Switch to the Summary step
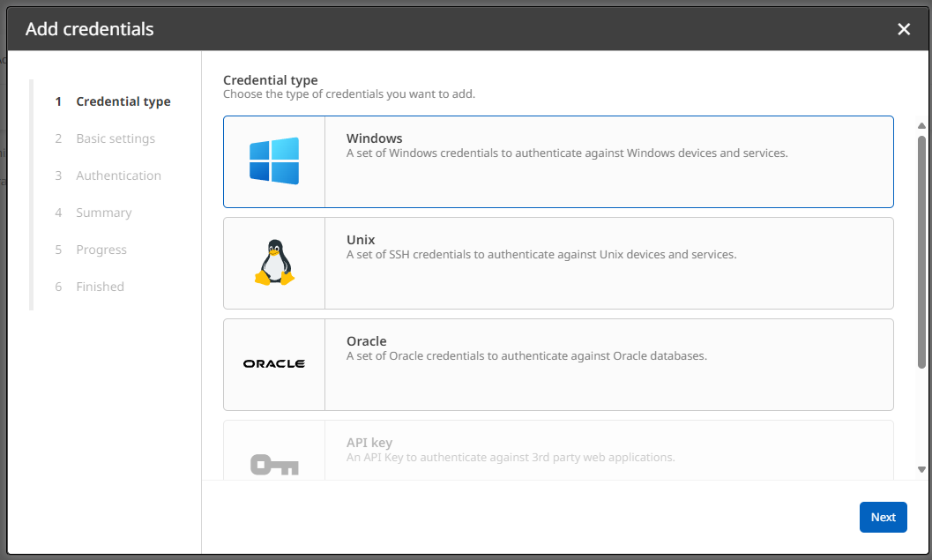The height and width of the screenshot is (560, 932). pos(104,213)
